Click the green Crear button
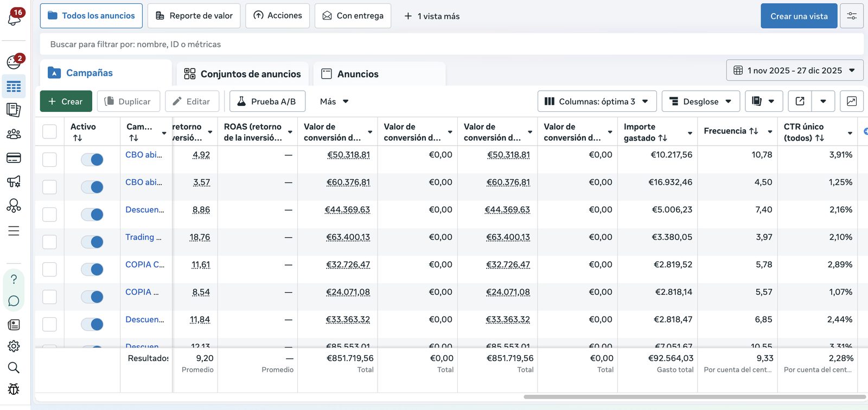The image size is (868, 410). 65,102
